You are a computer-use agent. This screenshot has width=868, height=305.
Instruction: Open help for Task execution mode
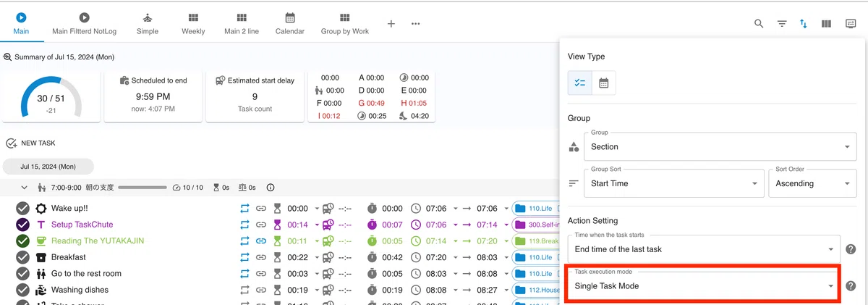851,285
